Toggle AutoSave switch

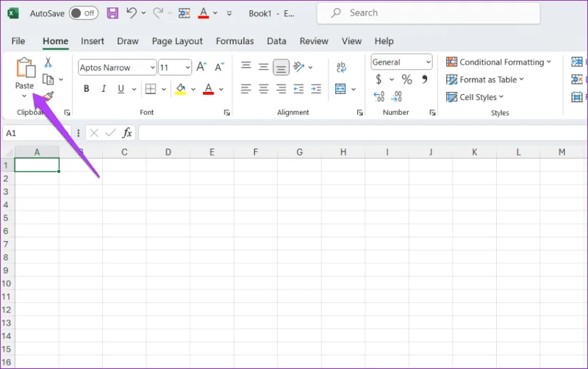coord(84,13)
